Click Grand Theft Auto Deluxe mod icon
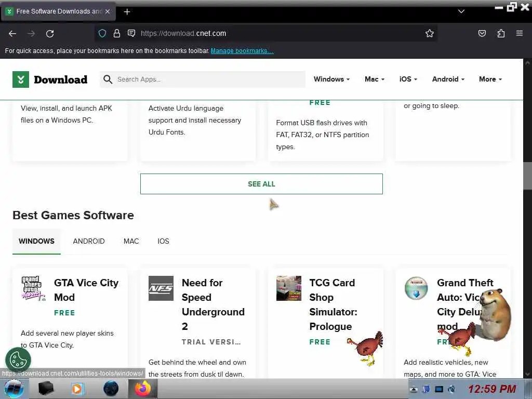The width and height of the screenshot is (532, 399). pos(416,288)
